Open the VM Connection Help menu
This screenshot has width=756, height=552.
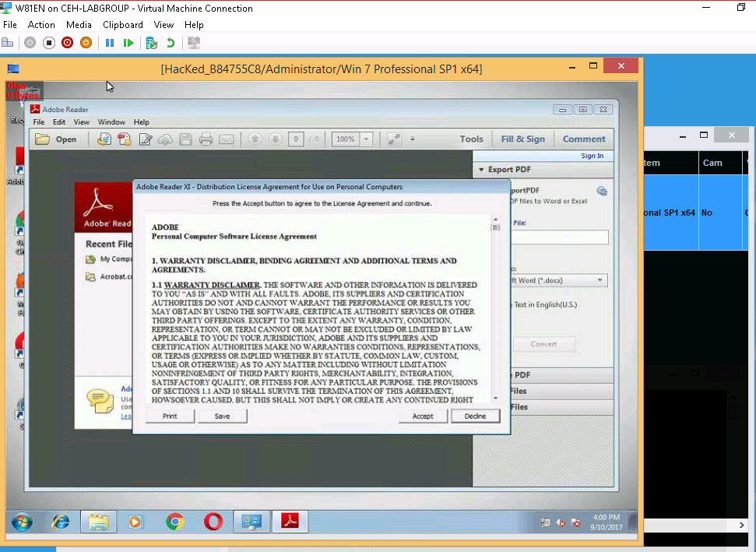click(x=194, y=25)
